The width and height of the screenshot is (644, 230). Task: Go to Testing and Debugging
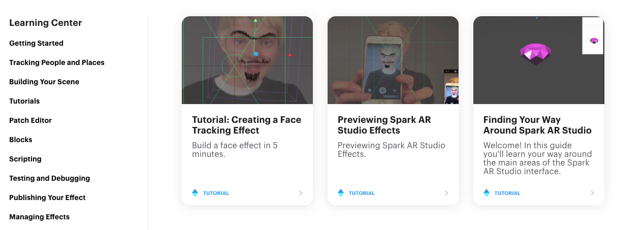tap(50, 178)
